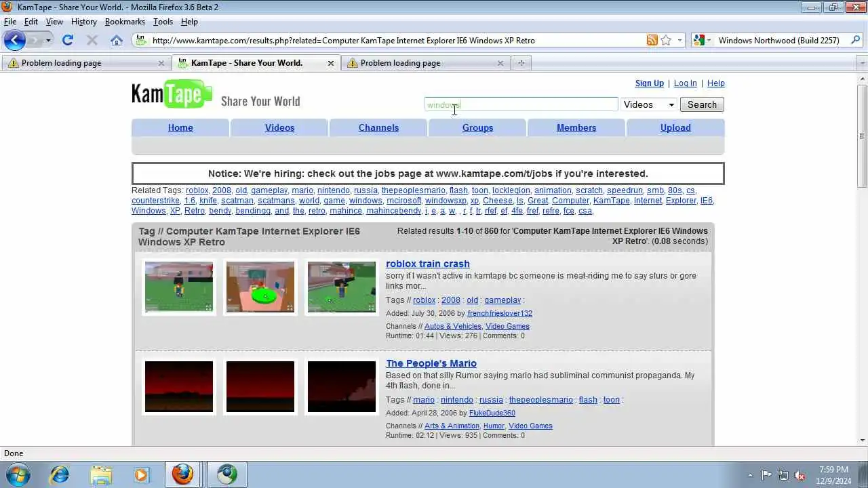Go to the Members site tab
Viewport: 868px width, 488px height.
tap(576, 127)
